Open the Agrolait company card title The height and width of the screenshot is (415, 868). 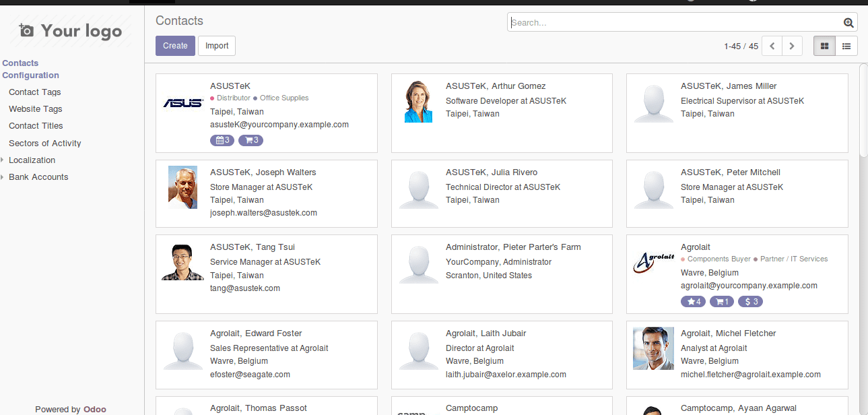[696, 247]
